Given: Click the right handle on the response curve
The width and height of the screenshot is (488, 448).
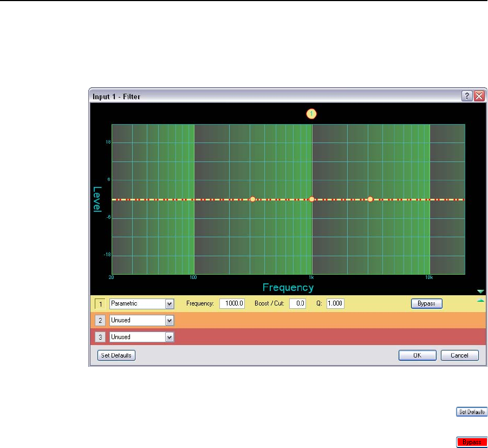Looking at the screenshot, I should coord(370,199).
